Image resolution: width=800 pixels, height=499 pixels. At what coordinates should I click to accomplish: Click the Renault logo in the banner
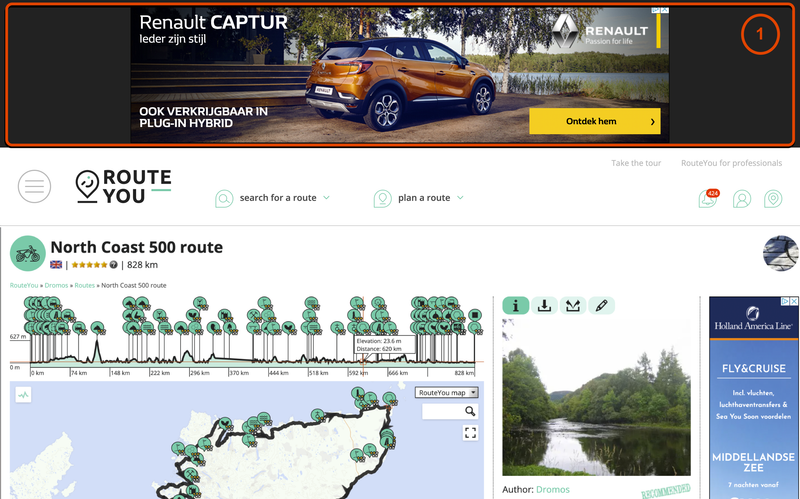pyautogui.click(x=601, y=32)
